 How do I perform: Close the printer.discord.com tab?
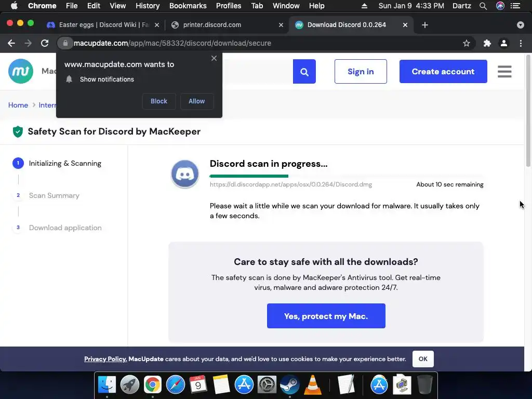(x=281, y=25)
